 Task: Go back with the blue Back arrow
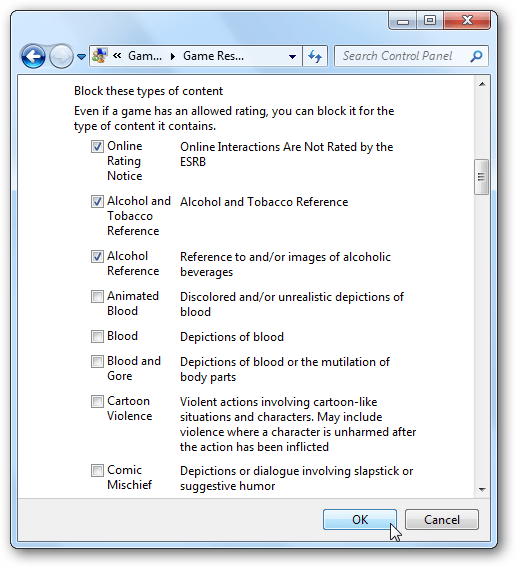coord(33,56)
